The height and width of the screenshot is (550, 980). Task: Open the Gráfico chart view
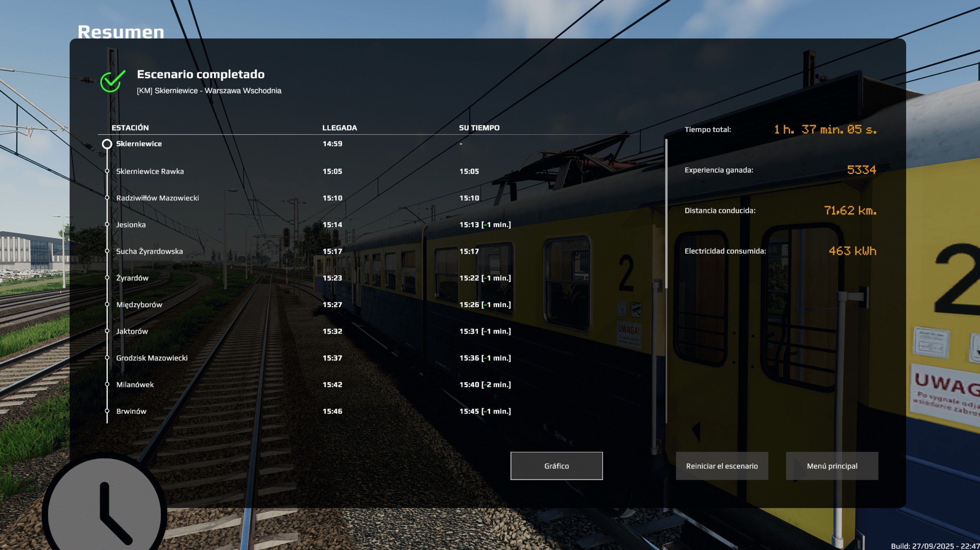coord(556,466)
